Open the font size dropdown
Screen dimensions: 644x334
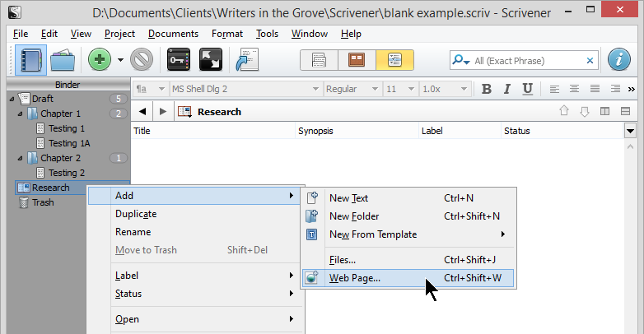point(400,89)
